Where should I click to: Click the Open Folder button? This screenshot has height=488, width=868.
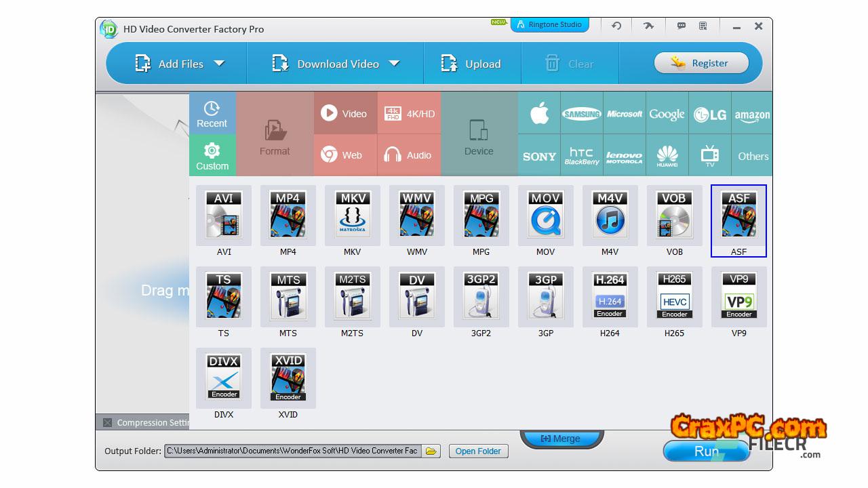click(x=478, y=451)
